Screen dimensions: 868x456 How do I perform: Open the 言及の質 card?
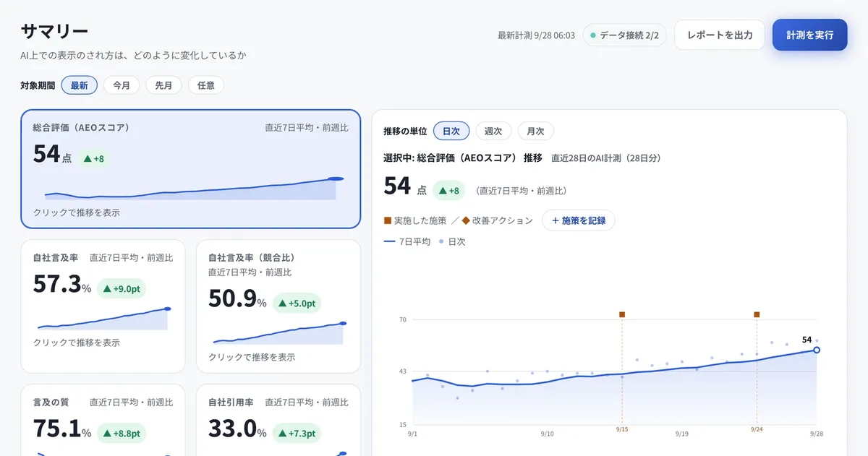point(103,420)
